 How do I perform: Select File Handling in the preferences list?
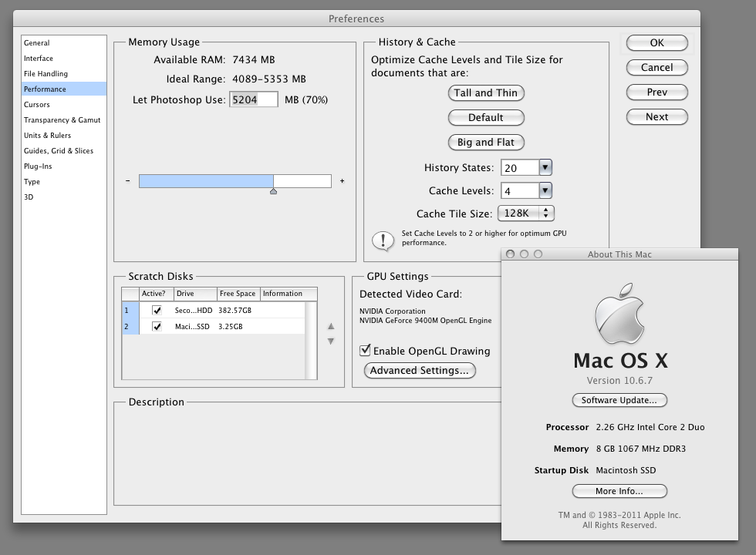click(46, 74)
